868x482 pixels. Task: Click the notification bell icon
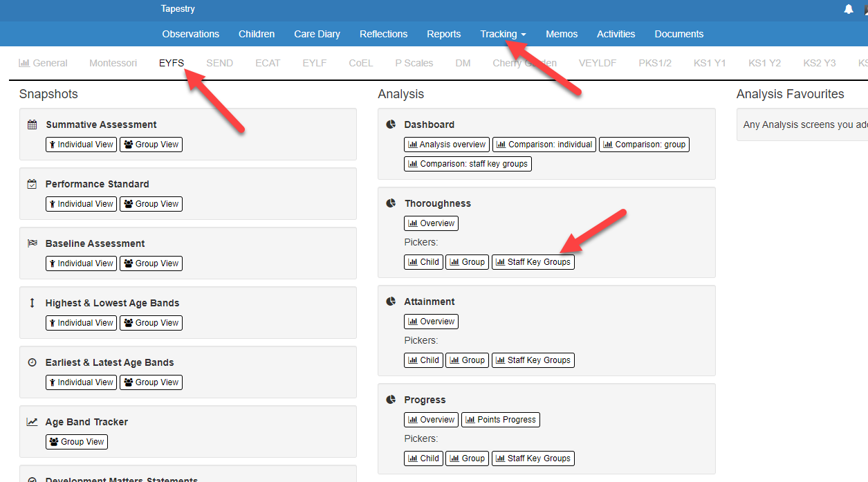(x=849, y=9)
